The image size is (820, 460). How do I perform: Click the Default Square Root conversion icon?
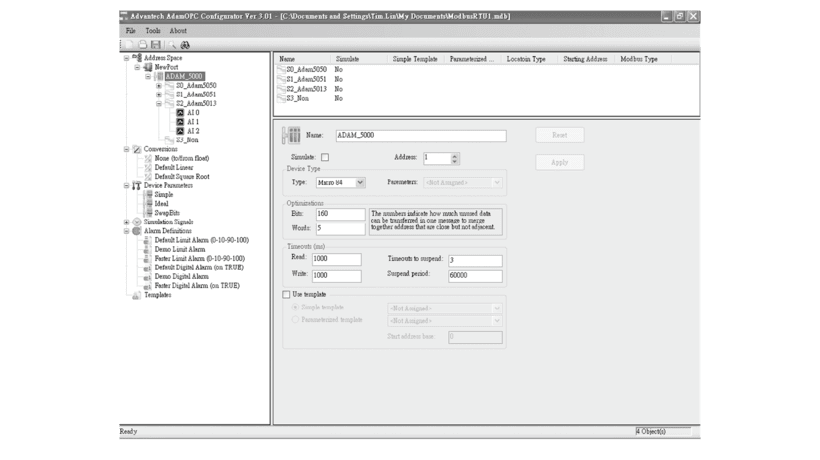(148, 176)
